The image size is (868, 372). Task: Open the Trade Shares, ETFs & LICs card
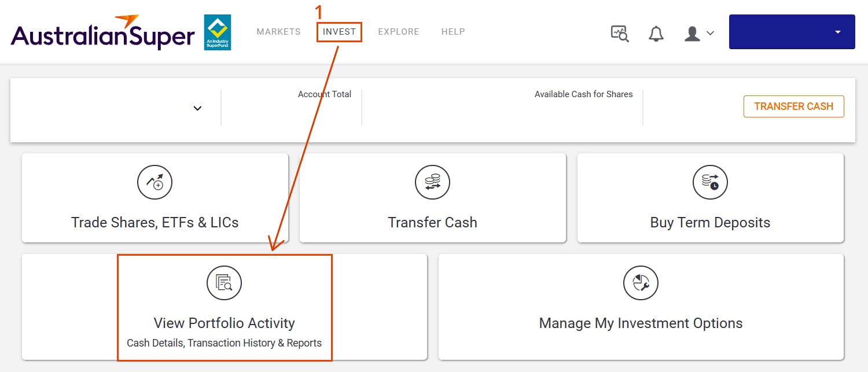point(155,198)
